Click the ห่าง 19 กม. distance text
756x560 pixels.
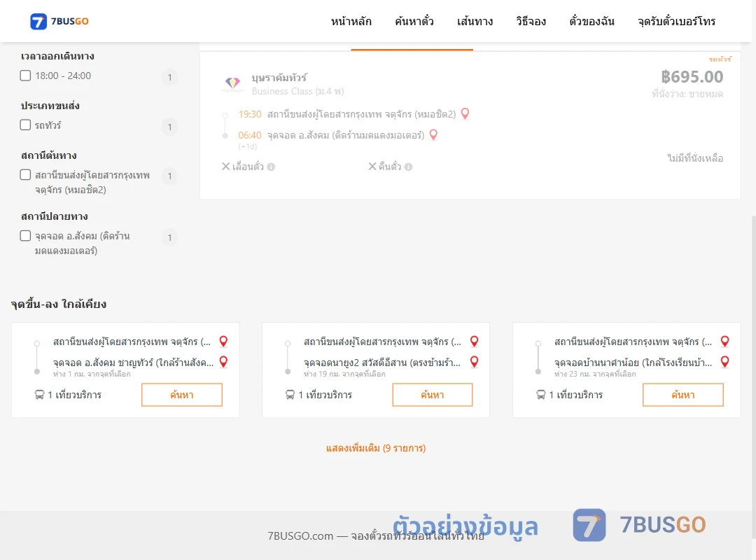pyautogui.click(x=344, y=374)
